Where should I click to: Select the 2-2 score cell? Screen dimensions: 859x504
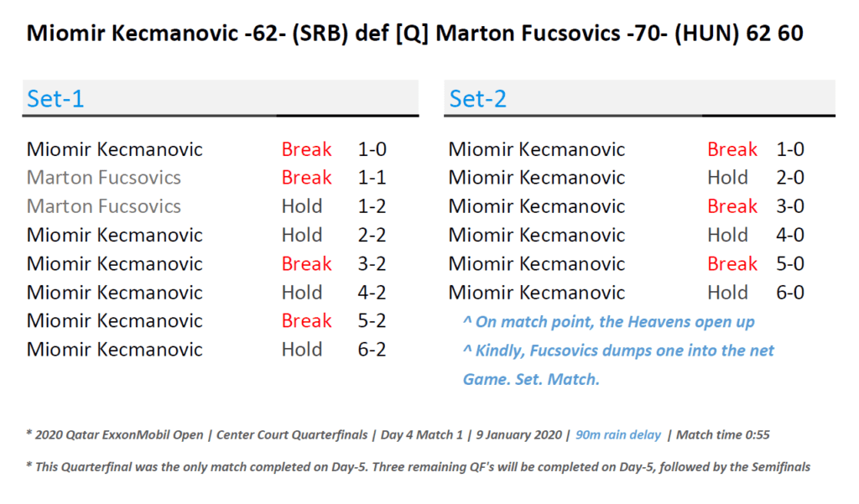[x=372, y=235]
